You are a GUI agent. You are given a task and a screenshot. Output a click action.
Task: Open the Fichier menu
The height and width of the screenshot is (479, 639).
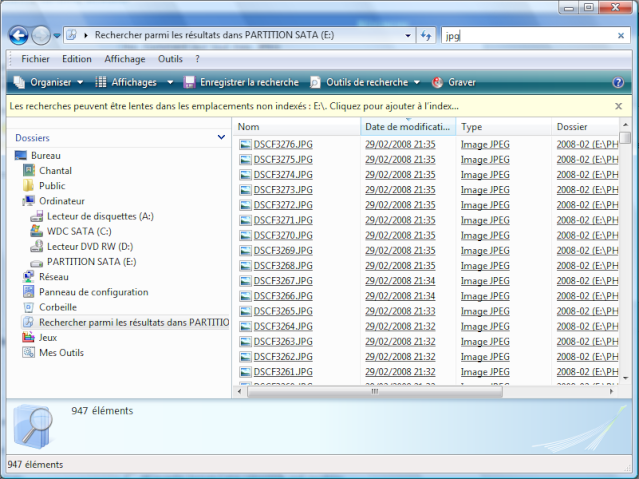pyautogui.click(x=35, y=59)
